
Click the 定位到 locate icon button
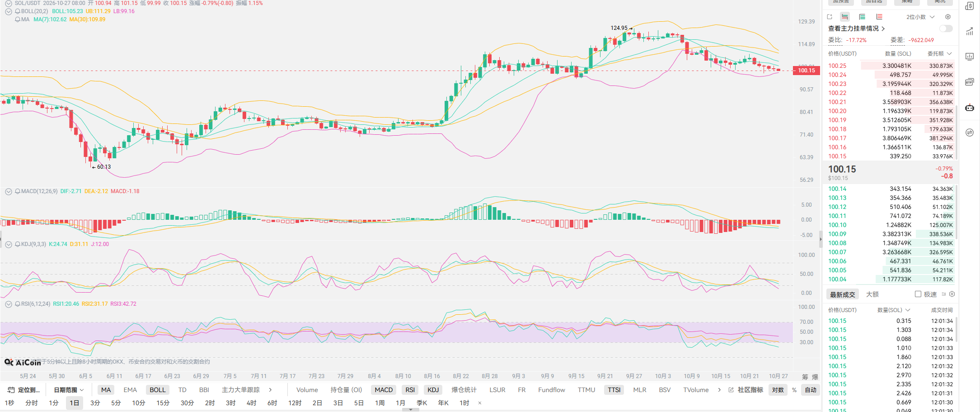coord(23,390)
